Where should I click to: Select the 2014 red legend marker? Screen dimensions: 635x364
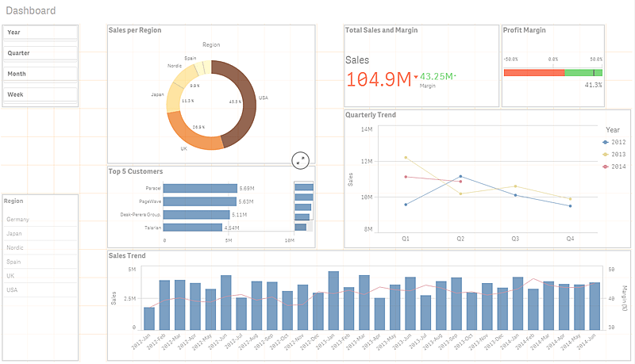(606, 167)
